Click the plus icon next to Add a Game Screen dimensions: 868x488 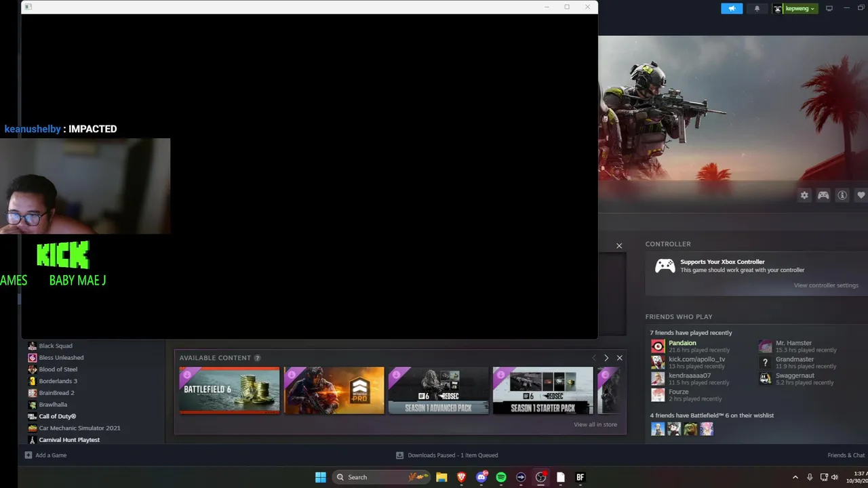(28, 455)
